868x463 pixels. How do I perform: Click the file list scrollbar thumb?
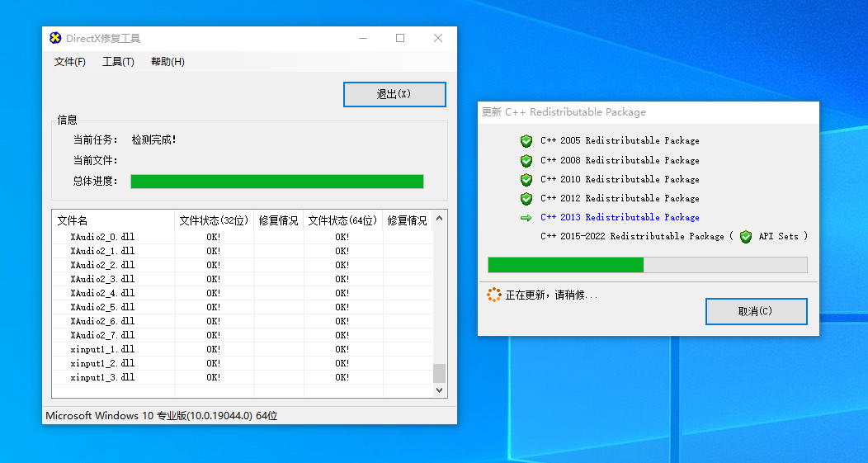point(439,373)
